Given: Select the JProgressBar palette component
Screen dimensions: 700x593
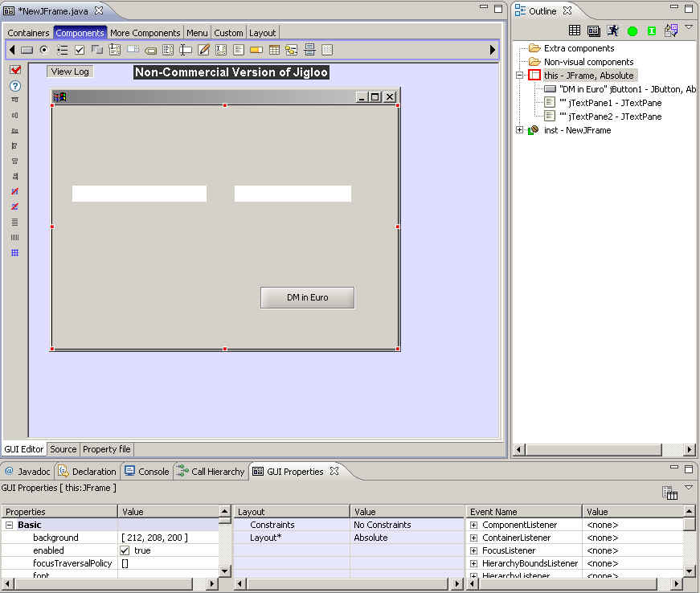Looking at the screenshot, I should [256, 50].
